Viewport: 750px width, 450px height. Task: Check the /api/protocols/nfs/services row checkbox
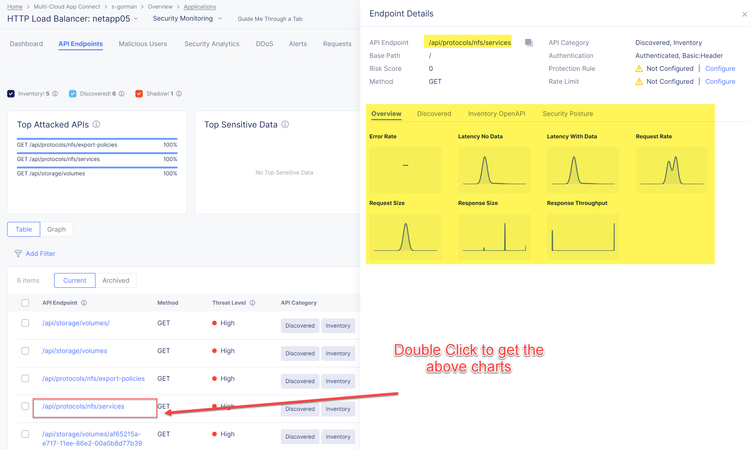(25, 406)
